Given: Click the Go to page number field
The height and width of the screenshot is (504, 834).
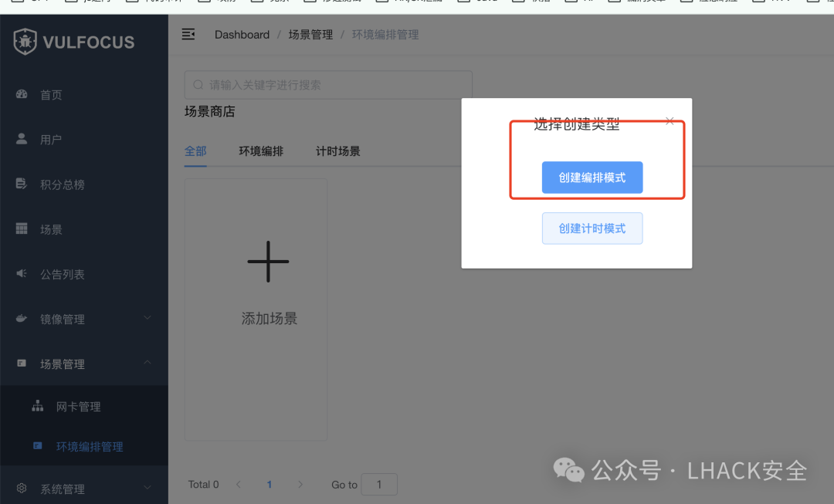Looking at the screenshot, I should point(379,485).
